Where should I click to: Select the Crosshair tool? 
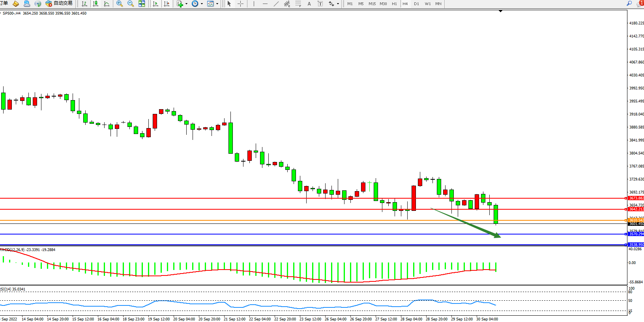(240, 4)
